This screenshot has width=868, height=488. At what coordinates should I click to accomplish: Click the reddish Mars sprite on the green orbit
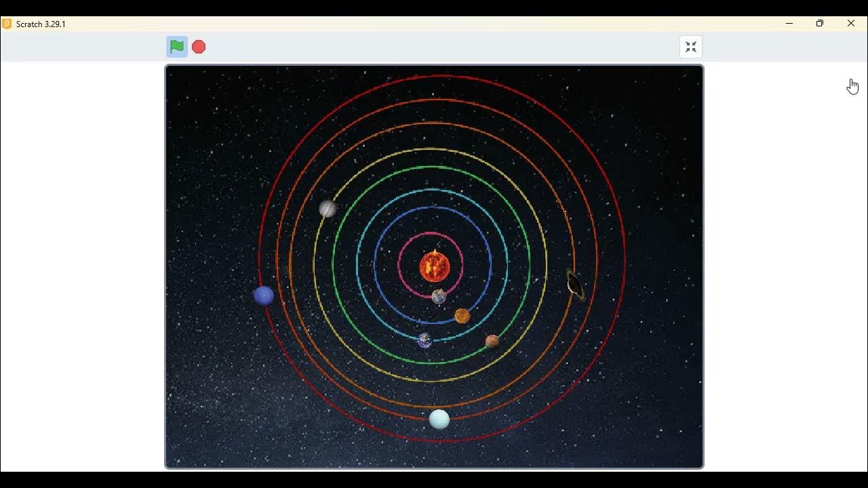[492, 342]
